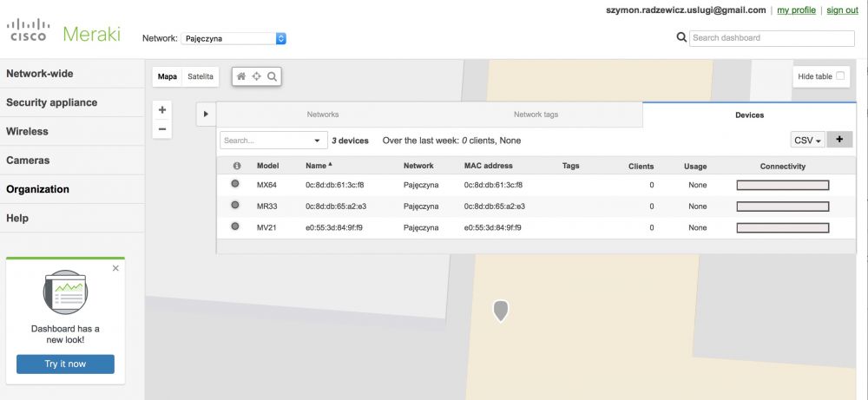
Task: Click info icon in table header
Action: point(237,166)
